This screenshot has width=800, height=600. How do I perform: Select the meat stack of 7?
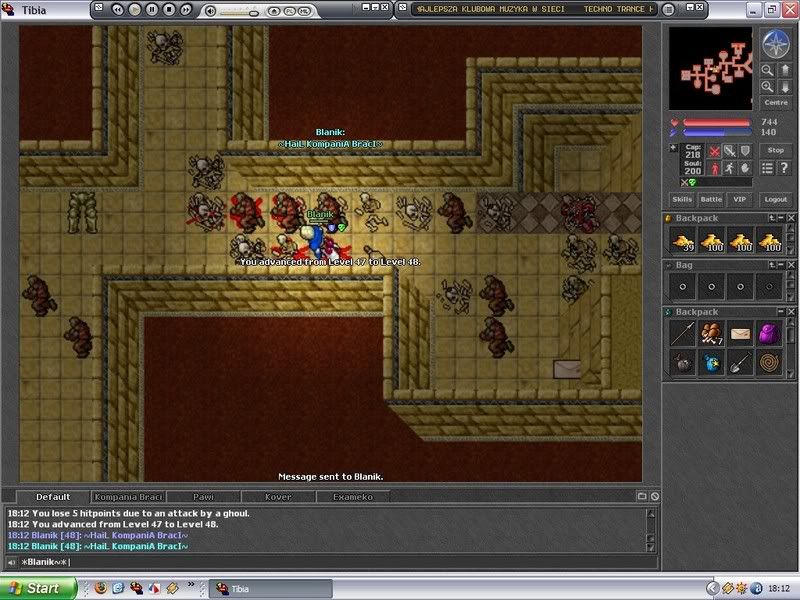click(x=711, y=334)
